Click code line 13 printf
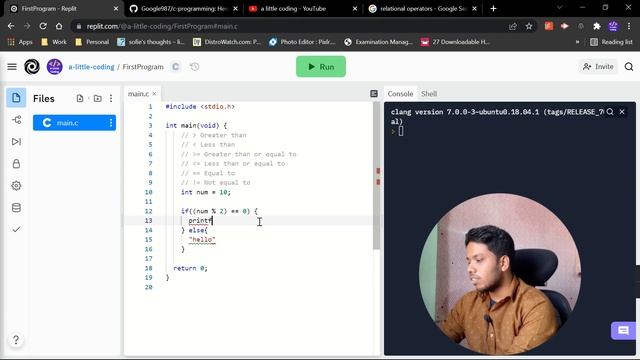The height and width of the screenshot is (360, 640). coord(200,221)
